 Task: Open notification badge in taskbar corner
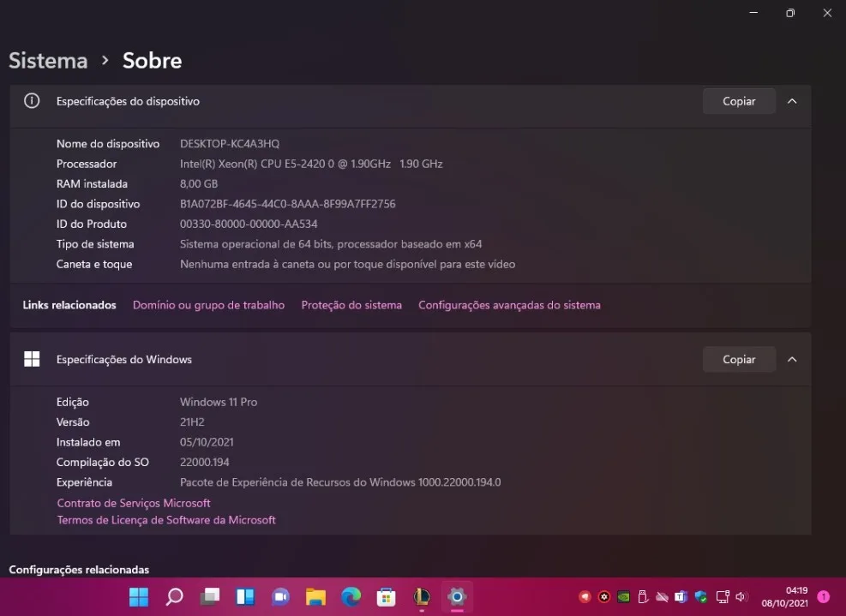pyautogui.click(x=824, y=596)
